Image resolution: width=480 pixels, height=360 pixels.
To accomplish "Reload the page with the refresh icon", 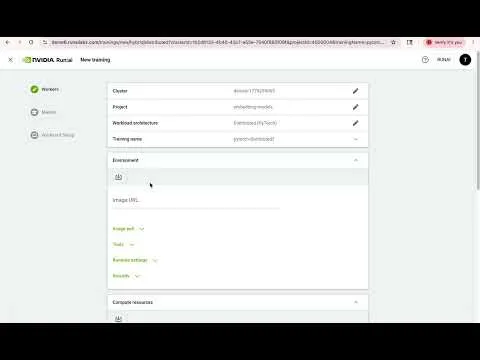I will click(x=31, y=42).
